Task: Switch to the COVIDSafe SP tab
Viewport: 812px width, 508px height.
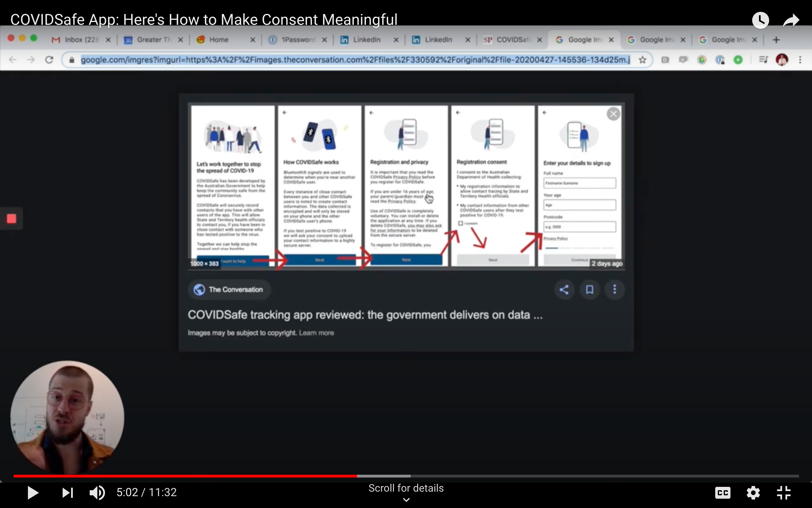Action: click(508, 40)
